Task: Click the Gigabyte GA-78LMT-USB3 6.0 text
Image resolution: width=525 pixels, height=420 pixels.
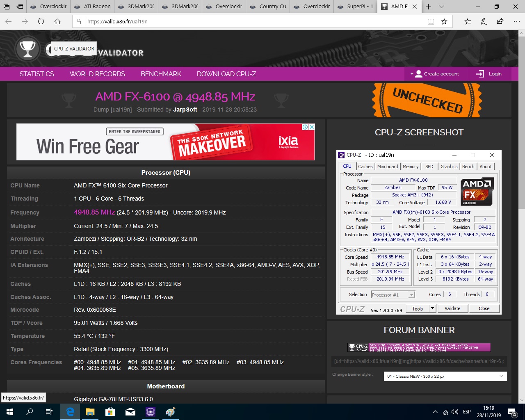Action: tap(113, 399)
